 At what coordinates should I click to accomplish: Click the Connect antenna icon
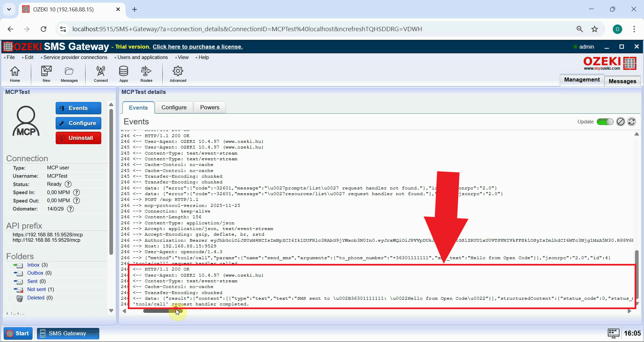101,74
